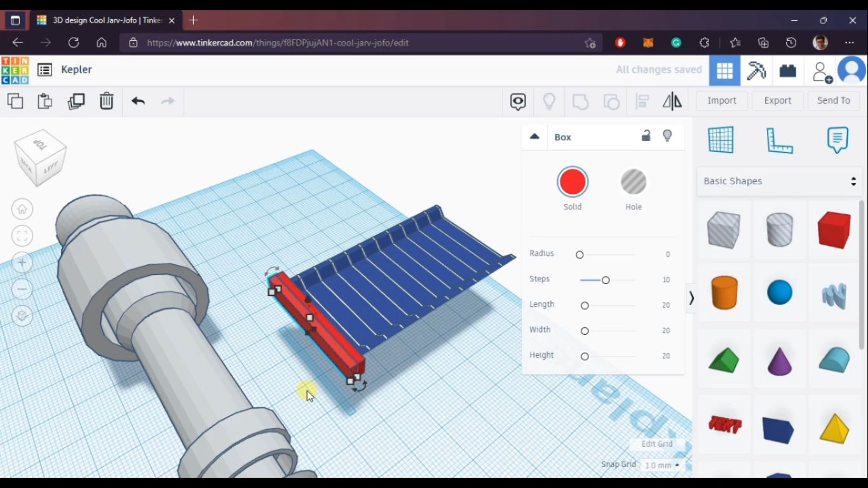Click the Tinkercad logo
868x488 pixels.
pyautogui.click(x=15, y=70)
